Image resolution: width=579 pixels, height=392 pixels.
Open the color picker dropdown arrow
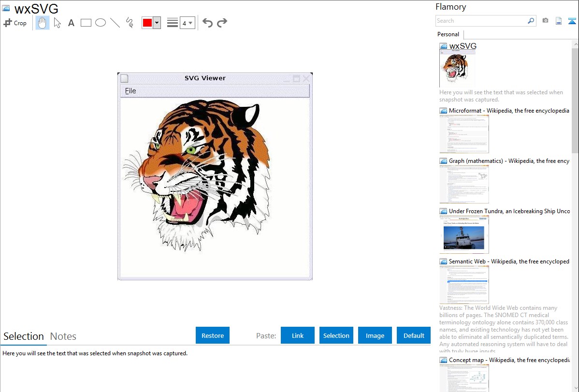(x=157, y=23)
